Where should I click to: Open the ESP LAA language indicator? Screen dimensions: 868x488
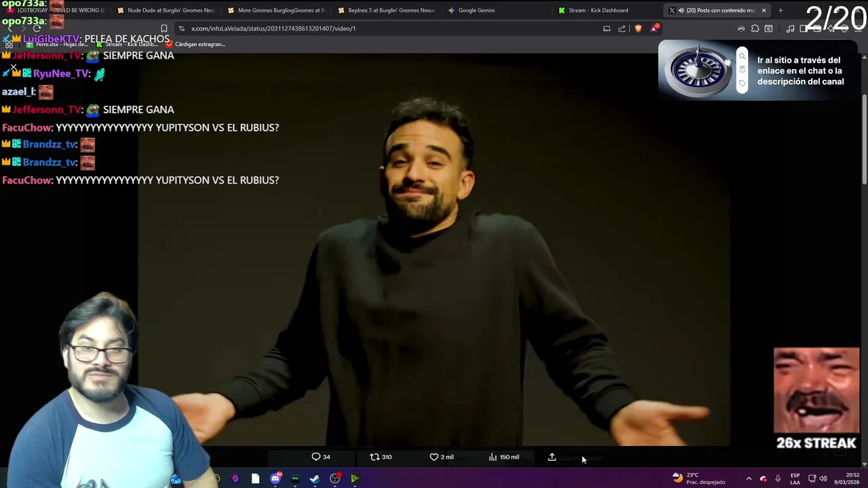795,479
